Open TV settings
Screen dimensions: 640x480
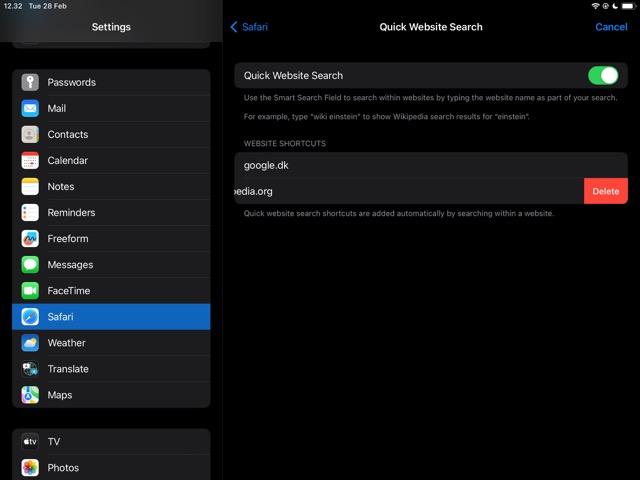[54, 442]
